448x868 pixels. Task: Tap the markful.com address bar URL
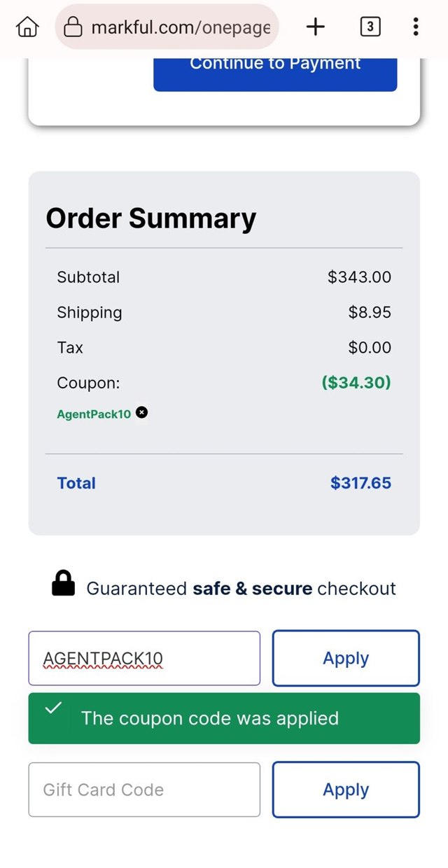click(x=181, y=27)
